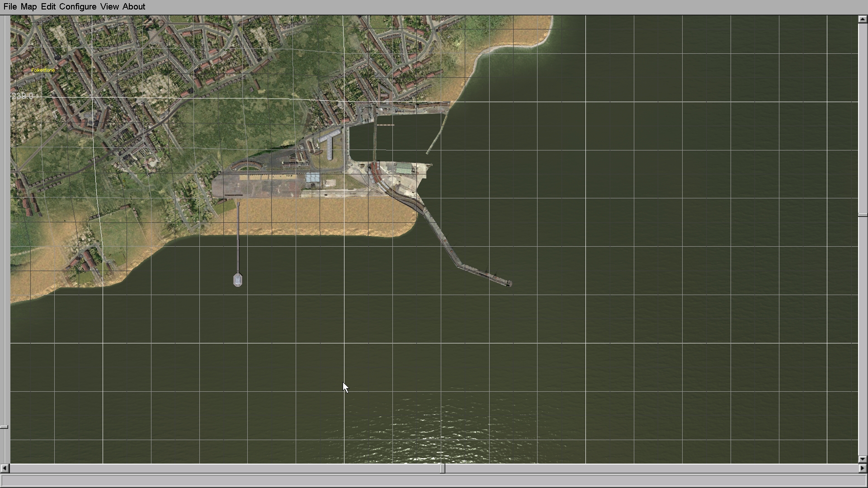Open the Map menu
868x488 pixels.
coord(28,7)
